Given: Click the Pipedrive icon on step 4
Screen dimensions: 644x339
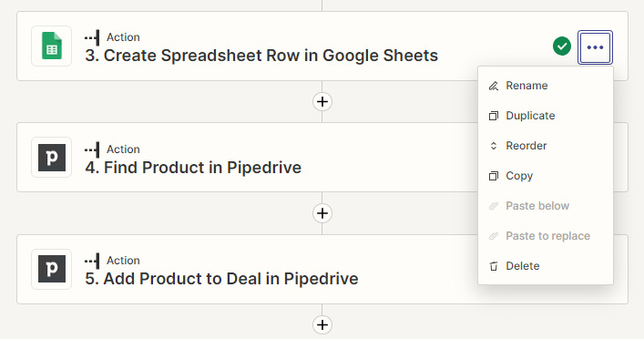Looking at the screenshot, I should pos(52,158).
